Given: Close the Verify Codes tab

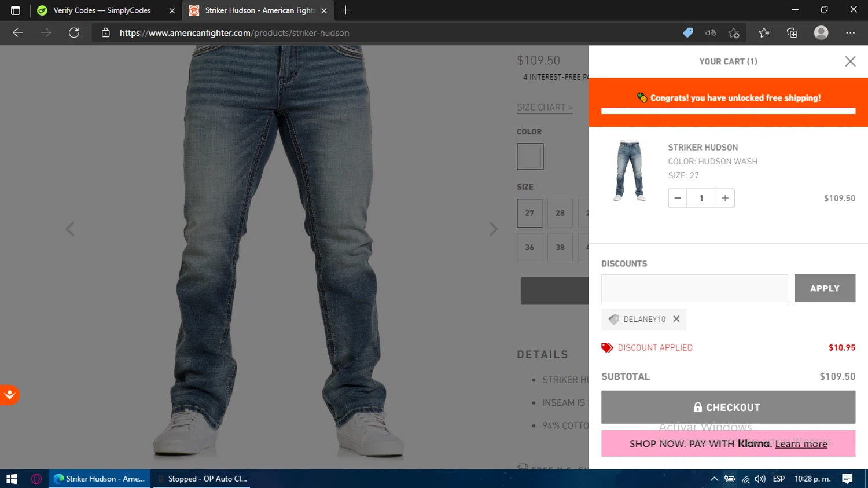Looking at the screenshot, I should coord(172,10).
